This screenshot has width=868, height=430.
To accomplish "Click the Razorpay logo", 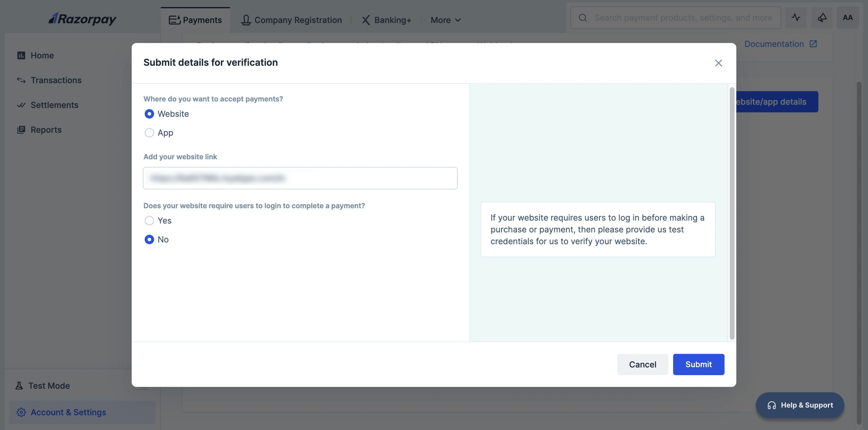I will pos(83,19).
